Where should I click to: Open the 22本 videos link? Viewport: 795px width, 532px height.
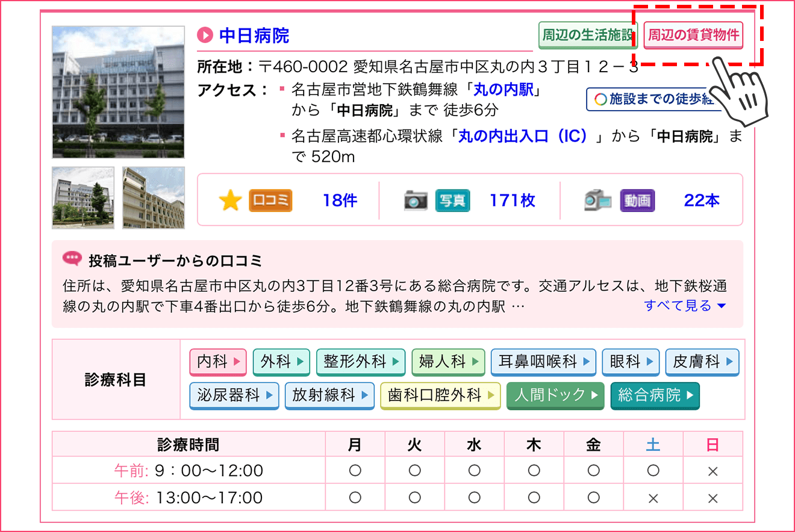[x=702, y=200]
